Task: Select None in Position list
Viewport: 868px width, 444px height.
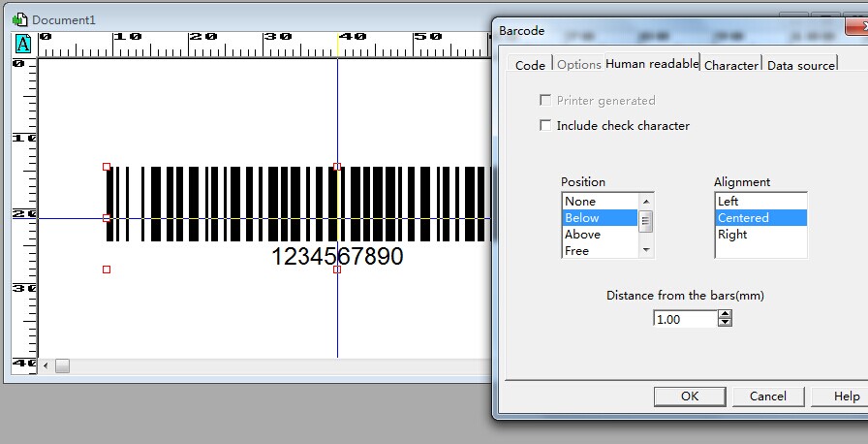Action: click(600, 201)
